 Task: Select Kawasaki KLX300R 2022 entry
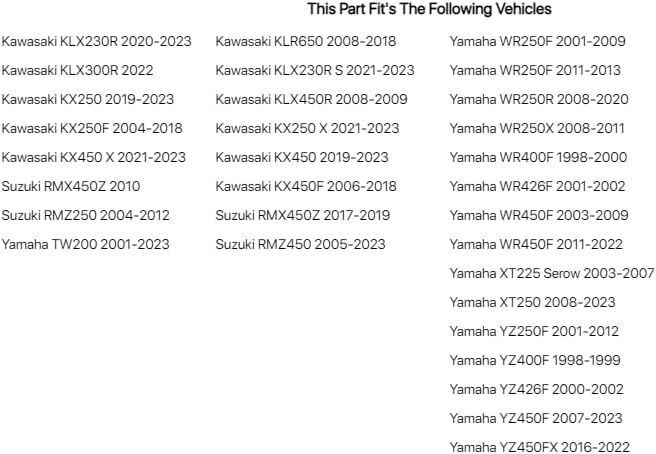(x=77, y=70)
